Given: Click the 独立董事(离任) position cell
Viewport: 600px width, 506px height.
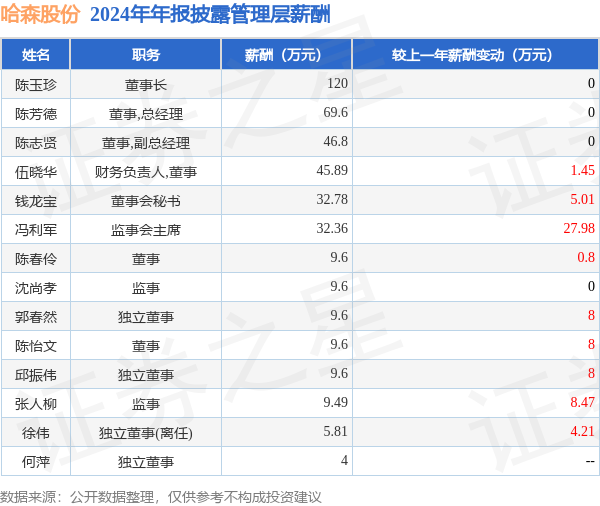Looking at the screenshot, I should [145, 433].
